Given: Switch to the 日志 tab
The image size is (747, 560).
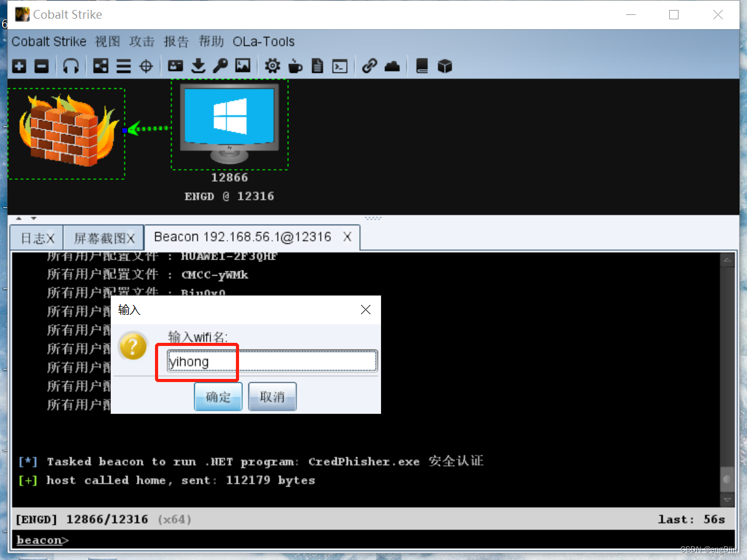Looking at the screenshot, I should point(37,238).
